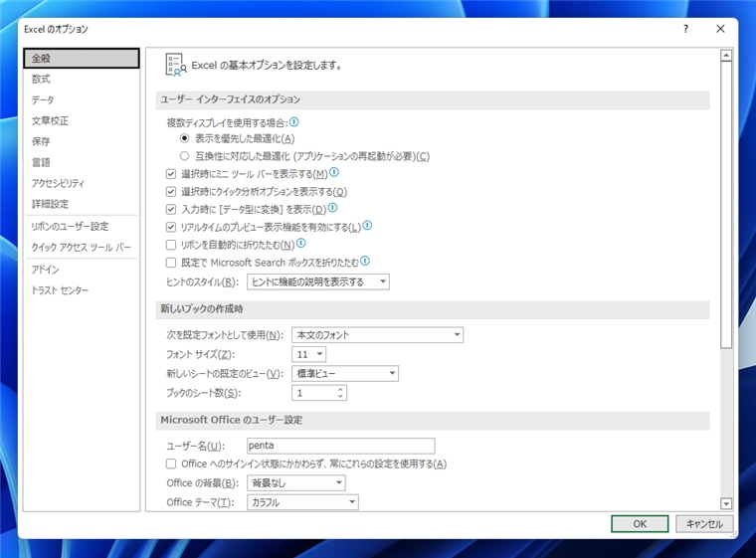Open the Office の背景 dropdown
756x558 pixels.
click(296, 482)
